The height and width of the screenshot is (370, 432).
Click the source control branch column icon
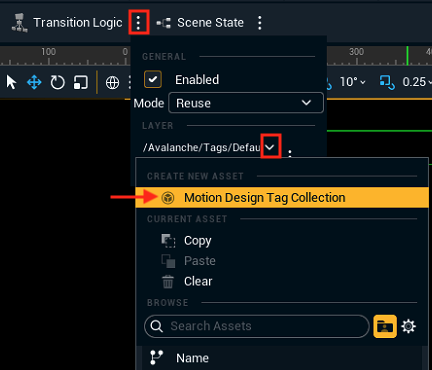pyautogui.click(x=156, y=357)
